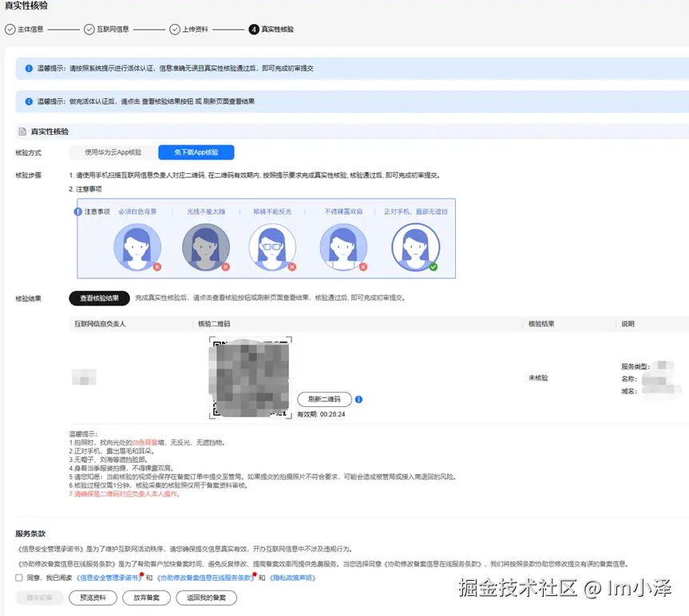The width and height of the screenshot is (689, 616).
Task: Click the info icon beside 刷新二维码 button
Action: pos(358,400)
